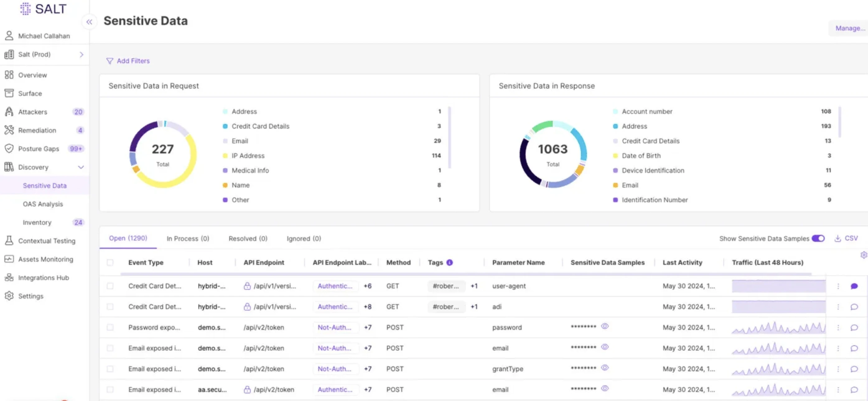Open Posture Gaps from the sidebar
Image resolution: width=868 pixels, height=401 pixels.
[x=39, y=149]
